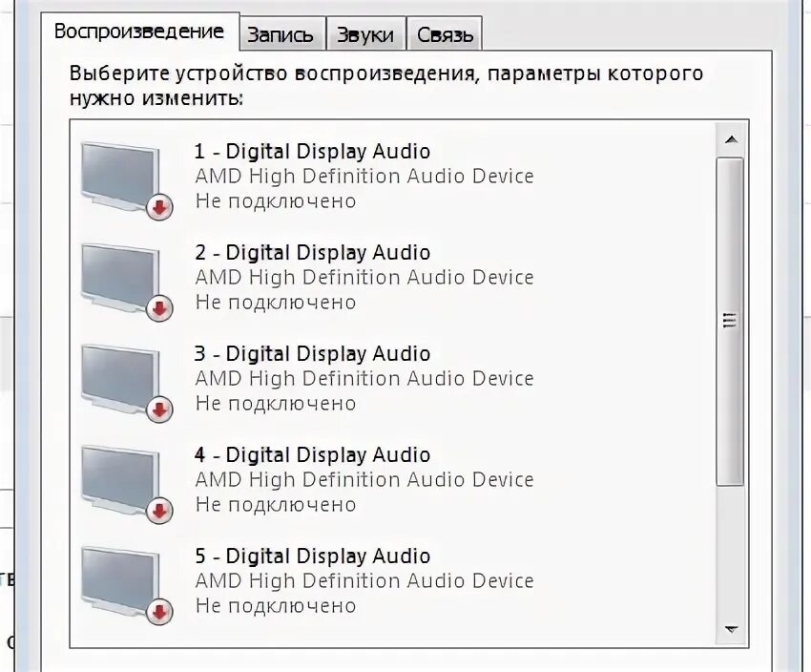Click 'AMD High Definition Audio Device' under device 1
Image resolution: width=811 pixels, height=672 pixels.
[x=364, y=177]
